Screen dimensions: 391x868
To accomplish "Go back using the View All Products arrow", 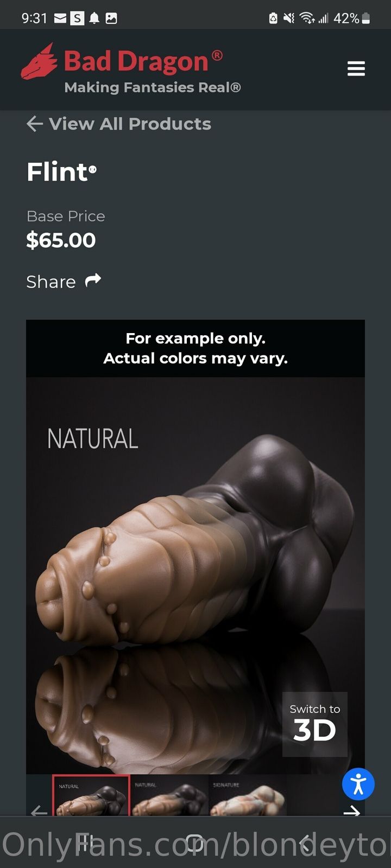I will [x=34, y=124].
